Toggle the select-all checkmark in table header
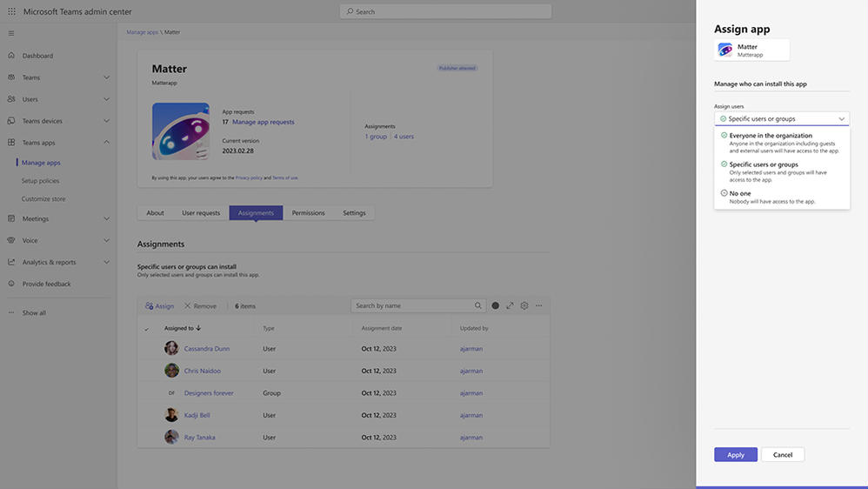Screen dimensions: 868x489 147,329
